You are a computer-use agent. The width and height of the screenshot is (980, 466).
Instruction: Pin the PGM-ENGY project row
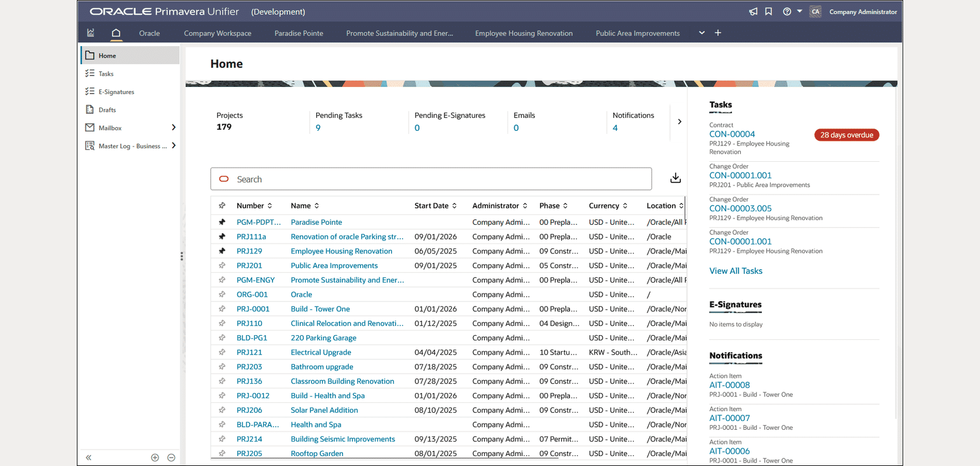[x=222, y=280]
